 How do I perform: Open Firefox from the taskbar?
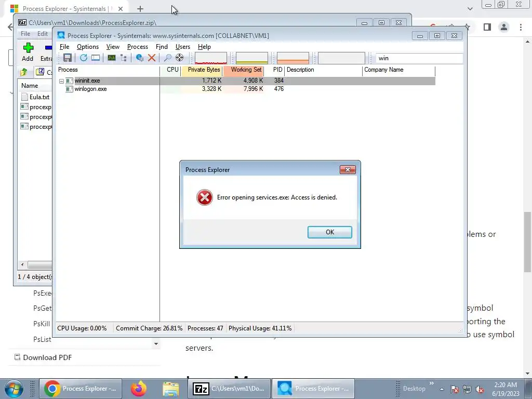pos(139,389)
